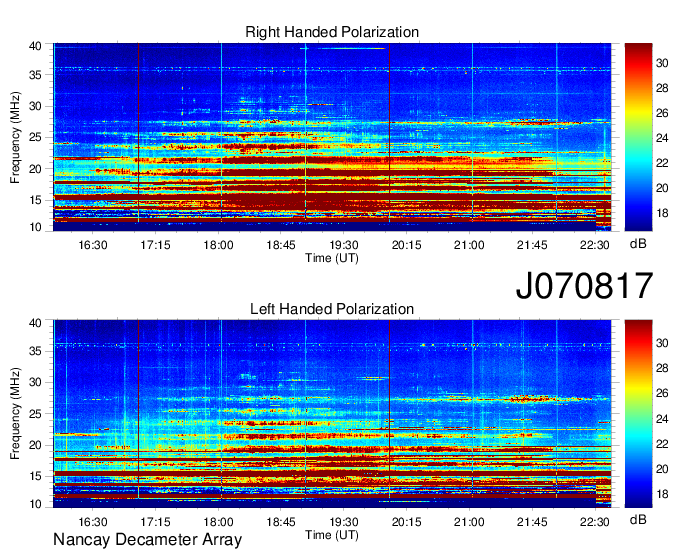Screen dimensions: 680x552
Task: Click the 21:00 time tick on the top plot
Action: tap(469, 245)
